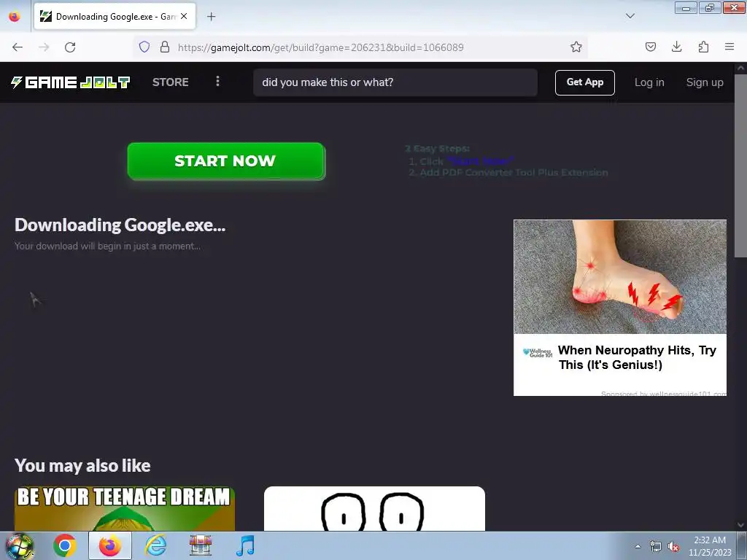Open a new tab with plus button
The height and width of the screenshot is (560, 747).
pyautogui.click(x=211, y=17)
